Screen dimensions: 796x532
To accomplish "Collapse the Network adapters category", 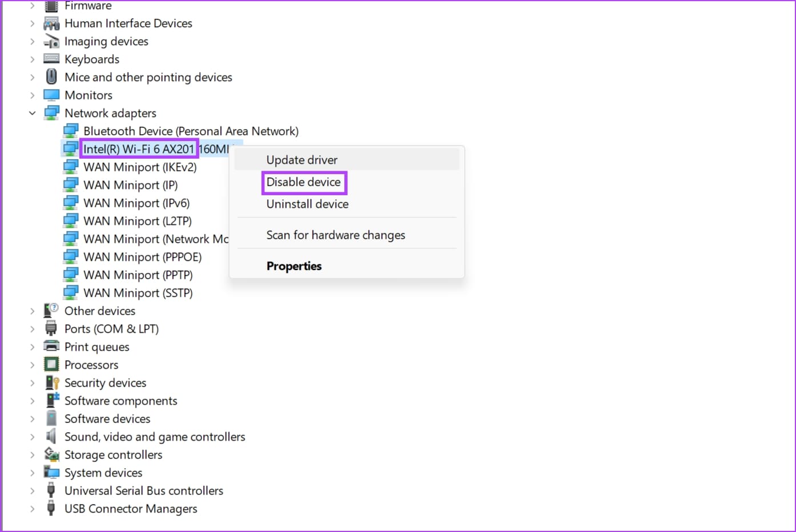I will (33, 113).
